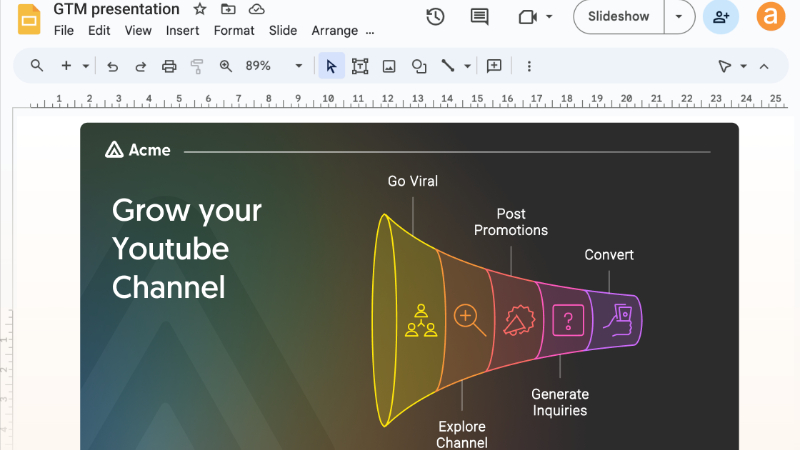800x450 pixels.
Task: Start the Slideshow
Action: [618, 17]
